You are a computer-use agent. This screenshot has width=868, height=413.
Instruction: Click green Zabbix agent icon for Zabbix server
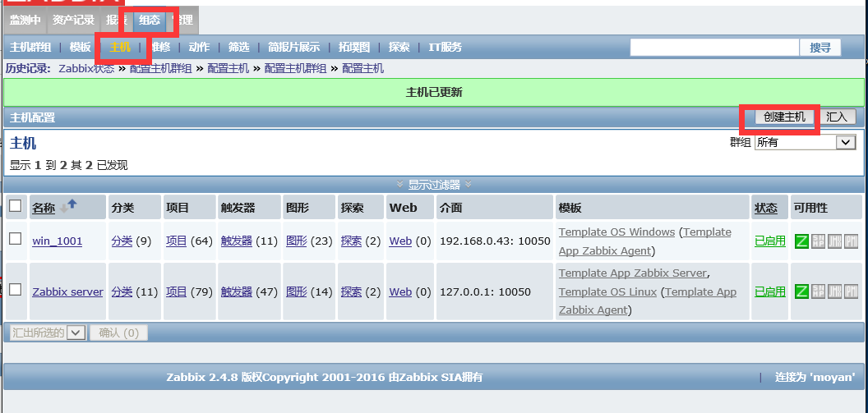click(x=801, y=291)
